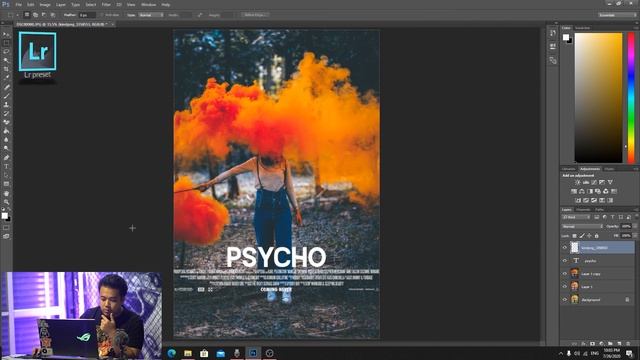Pick a hue on the spectrum slider

tap(631, 98)
